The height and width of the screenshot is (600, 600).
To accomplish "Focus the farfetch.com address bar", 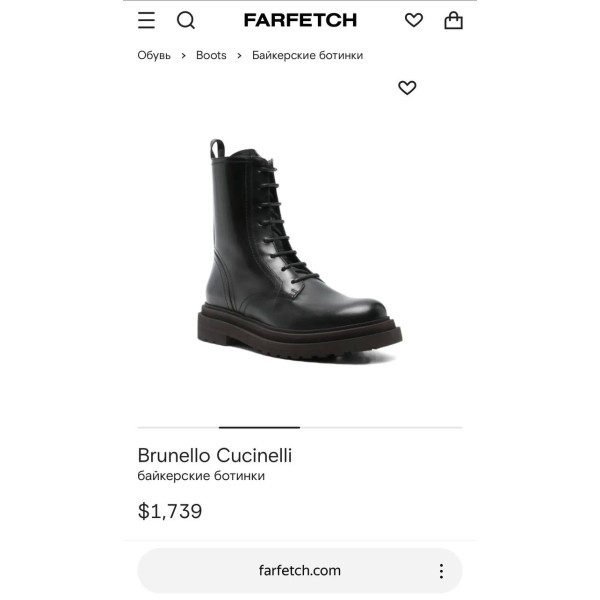I will tap(300, 571).
